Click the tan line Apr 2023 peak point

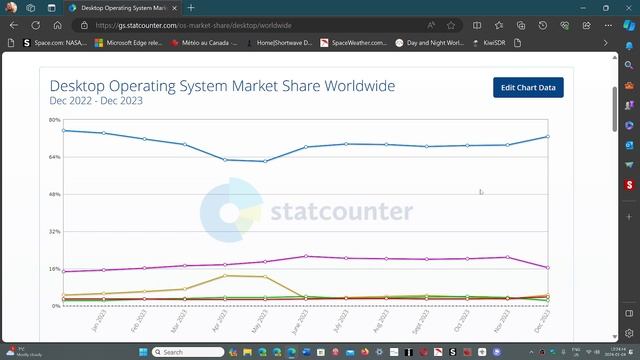225,276
